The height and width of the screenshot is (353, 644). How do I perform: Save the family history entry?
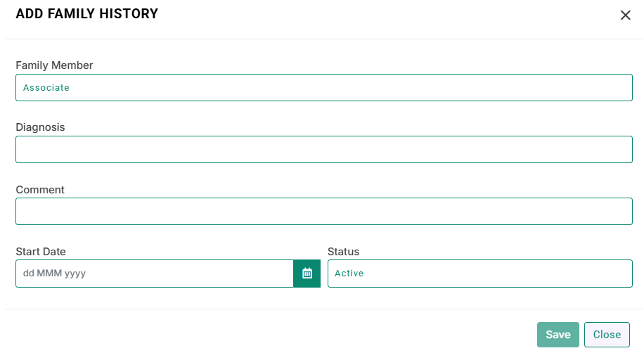[558, 335]
